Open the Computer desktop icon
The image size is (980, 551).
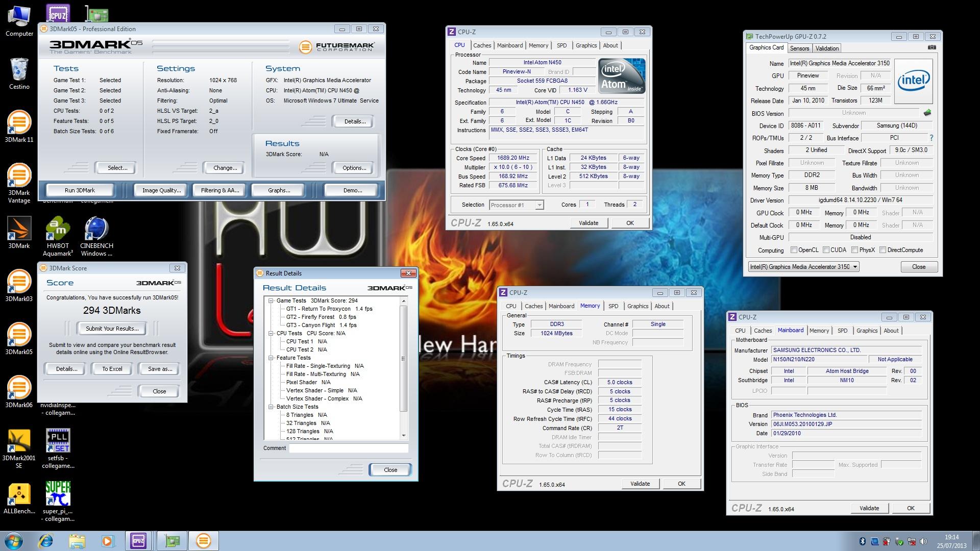click(x=19, y=20)
